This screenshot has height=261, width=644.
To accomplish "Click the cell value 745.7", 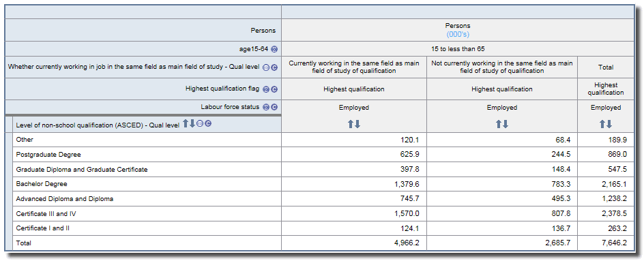I will [409, 198].
